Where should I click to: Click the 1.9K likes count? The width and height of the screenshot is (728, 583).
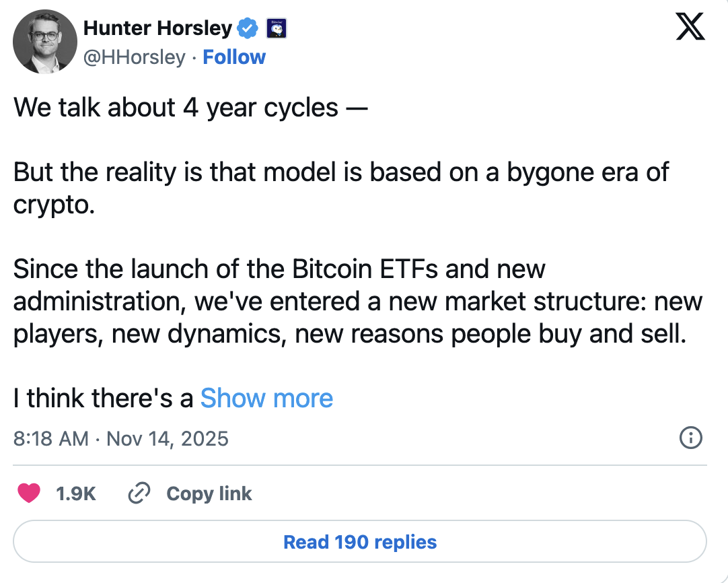[x=76, y=493]
